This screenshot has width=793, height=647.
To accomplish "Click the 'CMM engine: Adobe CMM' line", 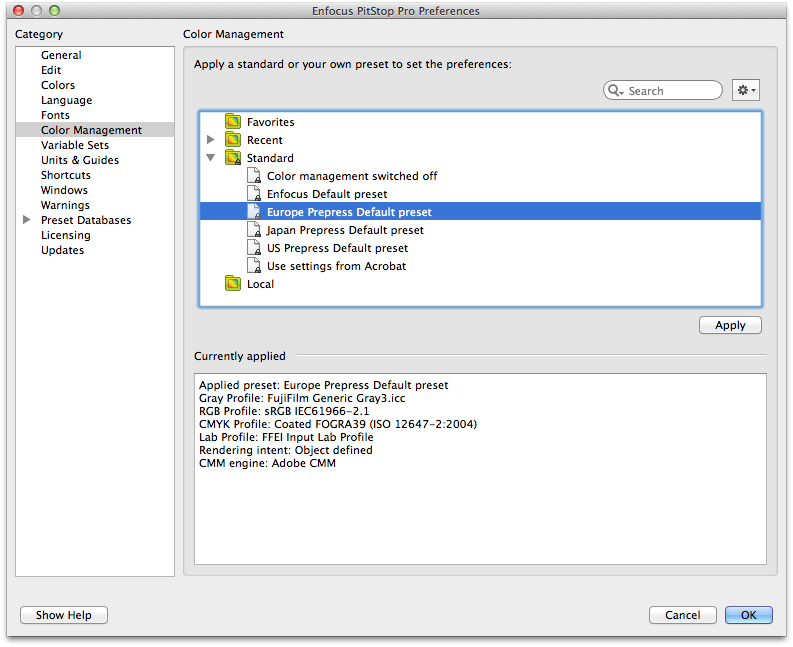I will click(x=267, y=463).
